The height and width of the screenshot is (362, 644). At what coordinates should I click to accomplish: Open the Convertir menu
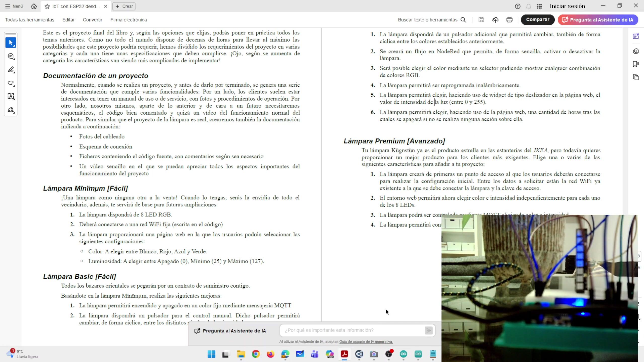pos(92,20)
